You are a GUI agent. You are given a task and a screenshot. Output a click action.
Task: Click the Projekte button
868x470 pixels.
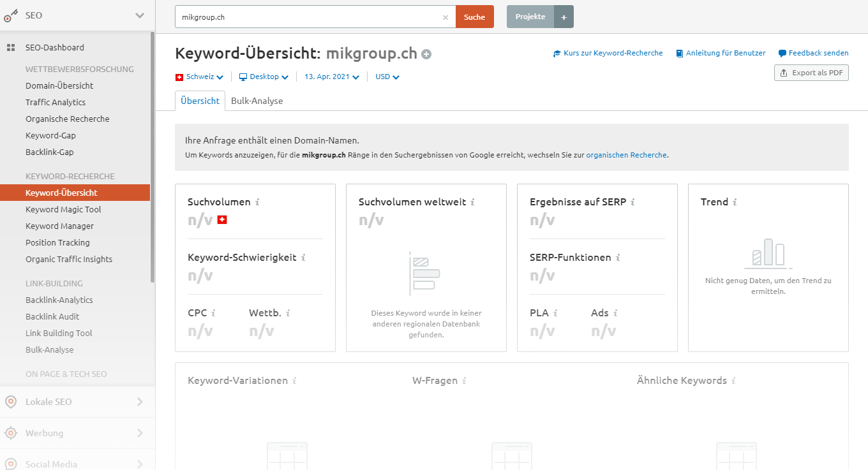point(530,17)
